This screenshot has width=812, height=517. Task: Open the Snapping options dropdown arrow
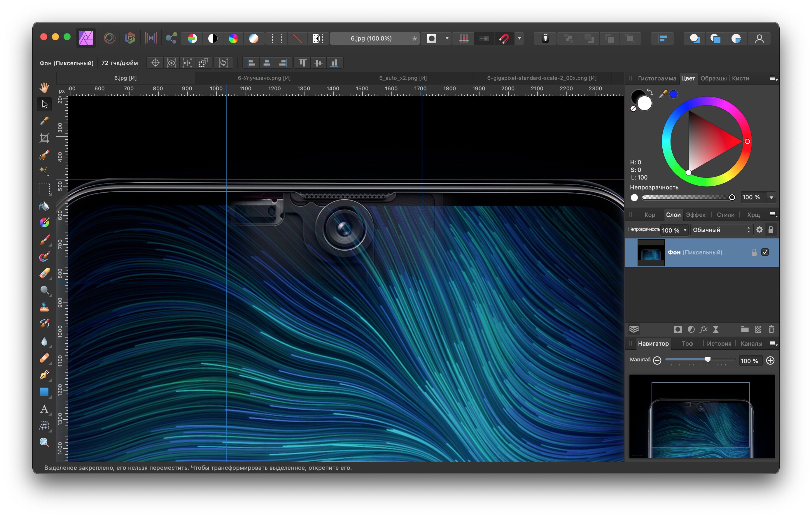[519, 38]
